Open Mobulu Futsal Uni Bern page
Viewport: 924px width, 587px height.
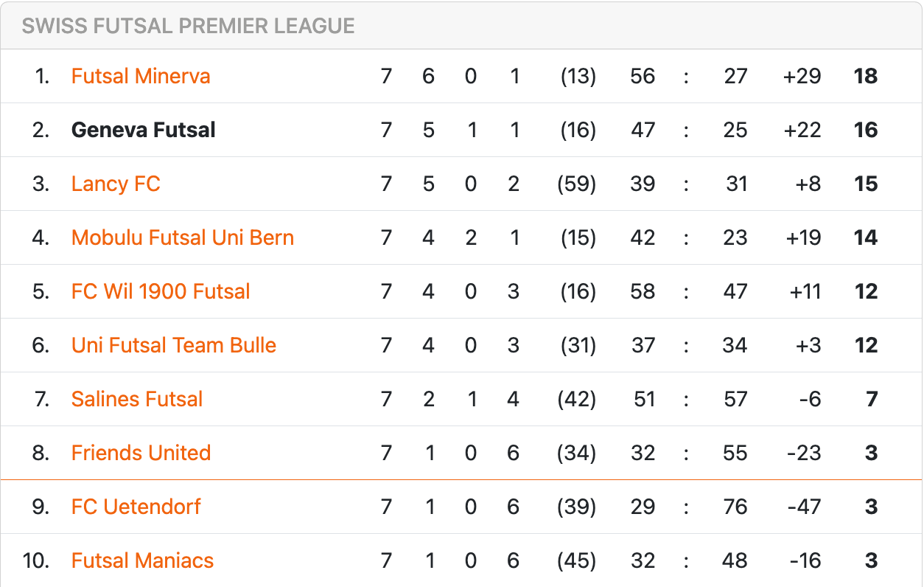pyautogui.click(x=183, y=237)
